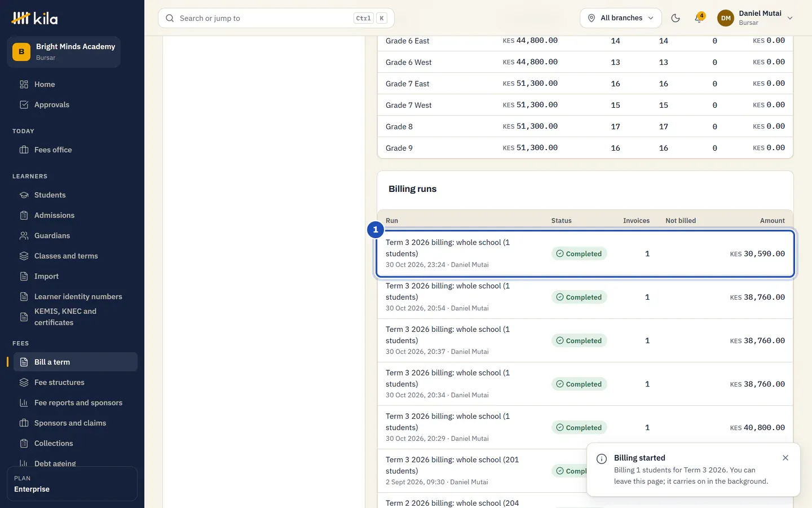Screen dimensions: 812x508
Task: Open Home from the sidebar
Action: tap(76, 84)
